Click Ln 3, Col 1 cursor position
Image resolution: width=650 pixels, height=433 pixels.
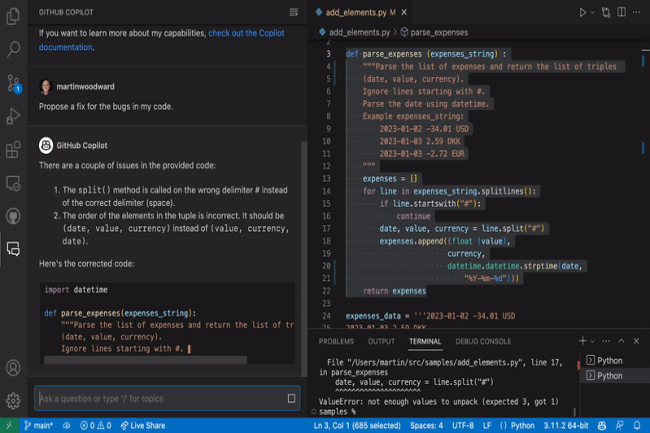point(357,426)
